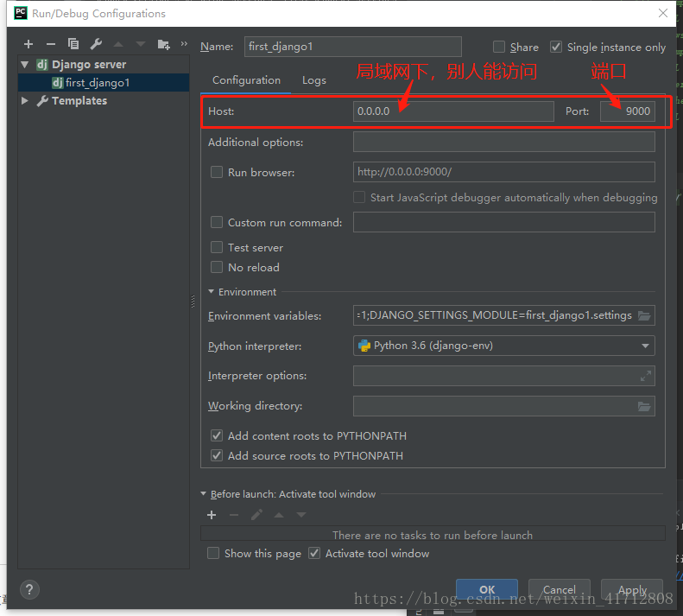The image size is (683, 616).
Task: Toggle Add content roots to PYTHONPATH
Action: [217, 435]
